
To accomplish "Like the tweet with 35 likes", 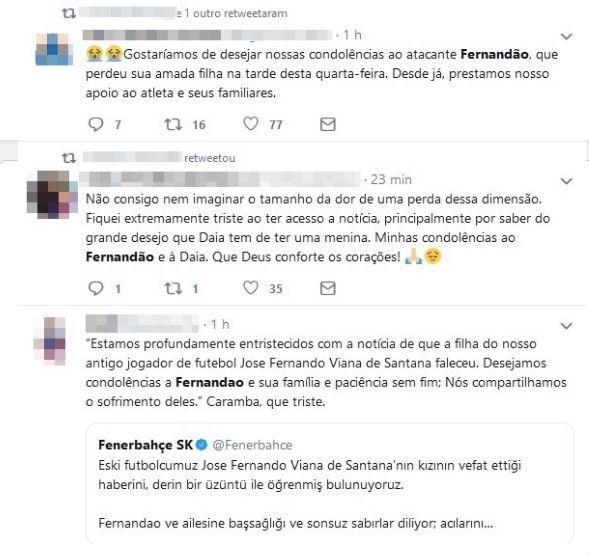I will coord(251,288).
